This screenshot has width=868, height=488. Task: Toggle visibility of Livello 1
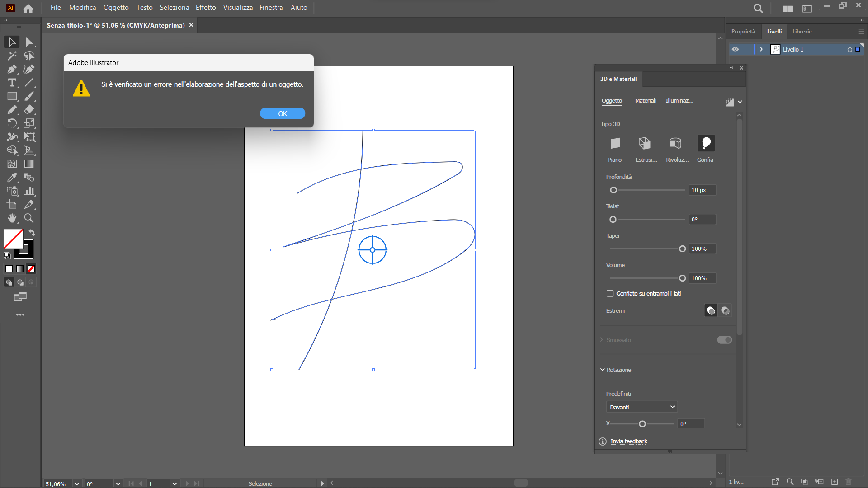[x=736, y=49]
